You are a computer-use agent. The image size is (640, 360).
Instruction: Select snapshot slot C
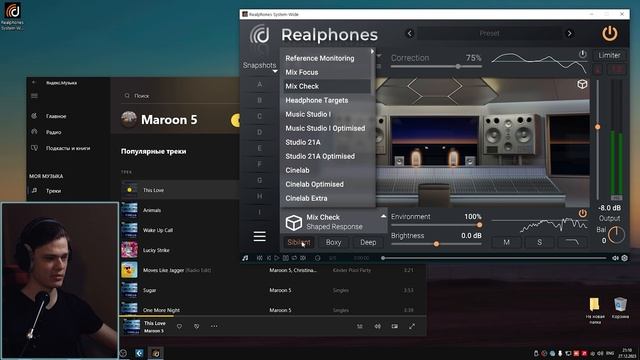click(260, 116)
